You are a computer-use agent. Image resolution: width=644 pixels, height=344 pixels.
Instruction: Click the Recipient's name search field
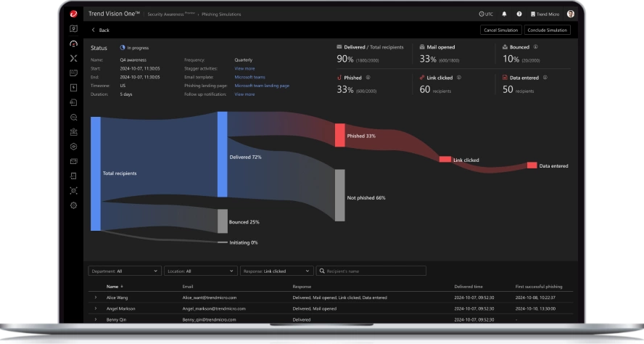[x=371, y=271]
